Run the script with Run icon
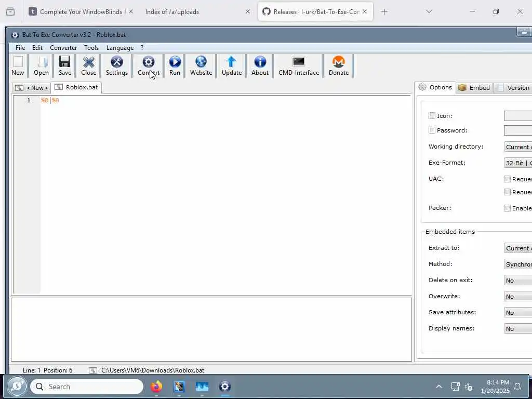Screen dimensions: 532x399 click(175, 66)
